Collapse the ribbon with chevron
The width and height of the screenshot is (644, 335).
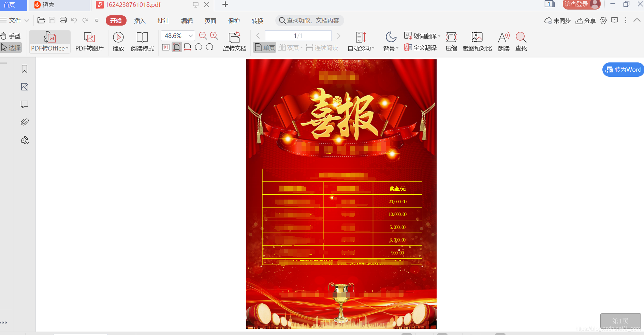637,20
